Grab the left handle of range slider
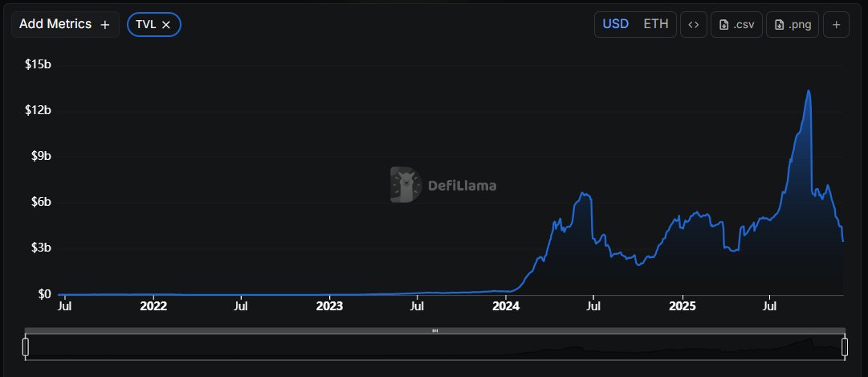Viewport: 868px width, 377px height. pos(25,347)
